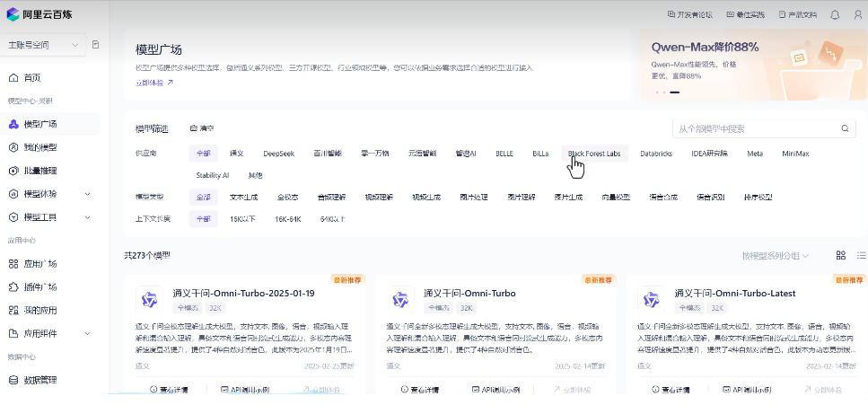The width and height of the screenshot is (868, 414).
Task: Click the 数据管理 database icon
Action: 13,380
